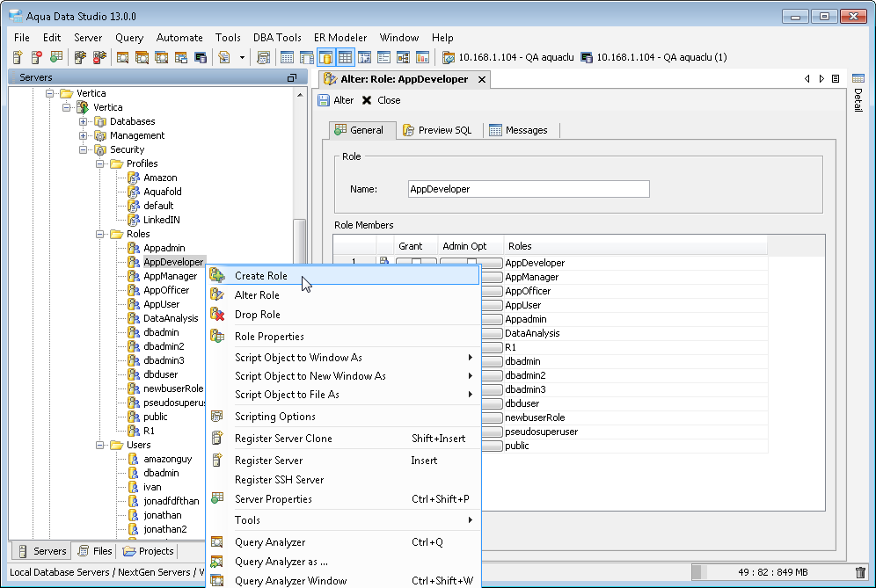This screenshot has width=876, height=588.
Task: Expand the Databases node
Action: coord(83,121)
